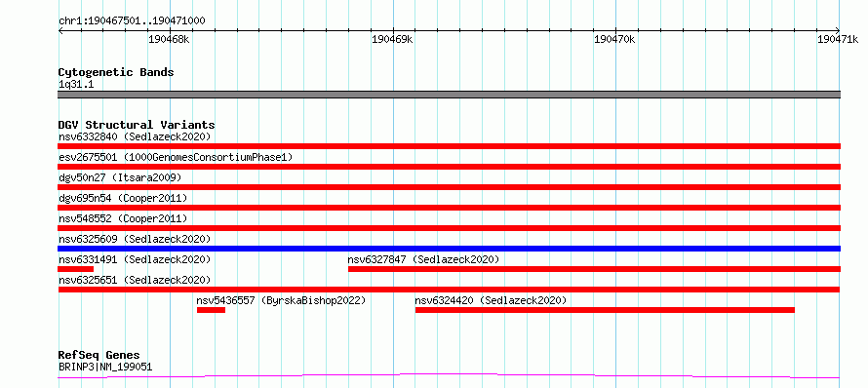Open the nsv6324420 (Sedlazeck2020) label
868x388 pixels.
coord(491,300)
